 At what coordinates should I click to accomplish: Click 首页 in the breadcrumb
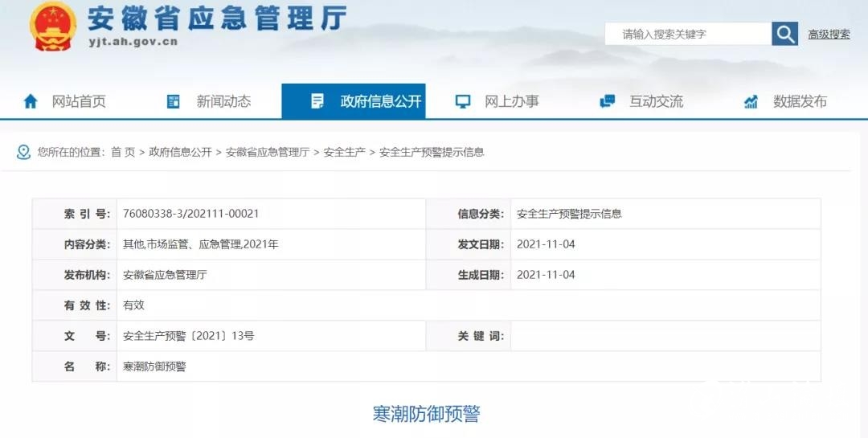pyautogui.click(x=123, y=152)
